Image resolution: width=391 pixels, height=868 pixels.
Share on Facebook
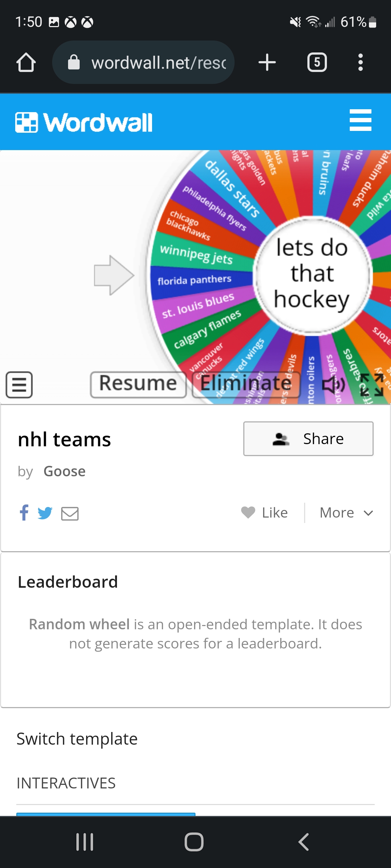[24, 512]
